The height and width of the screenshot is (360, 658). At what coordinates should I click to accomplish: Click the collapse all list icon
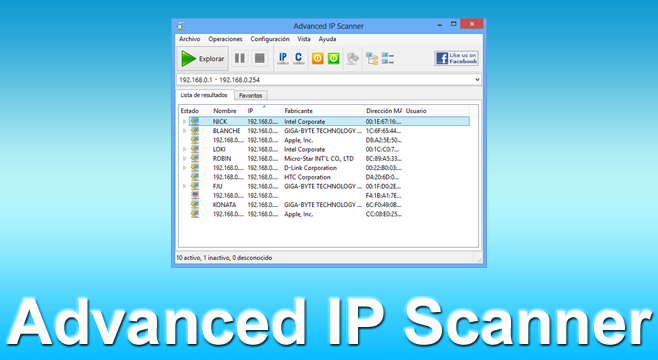click(x=388, y=58)
